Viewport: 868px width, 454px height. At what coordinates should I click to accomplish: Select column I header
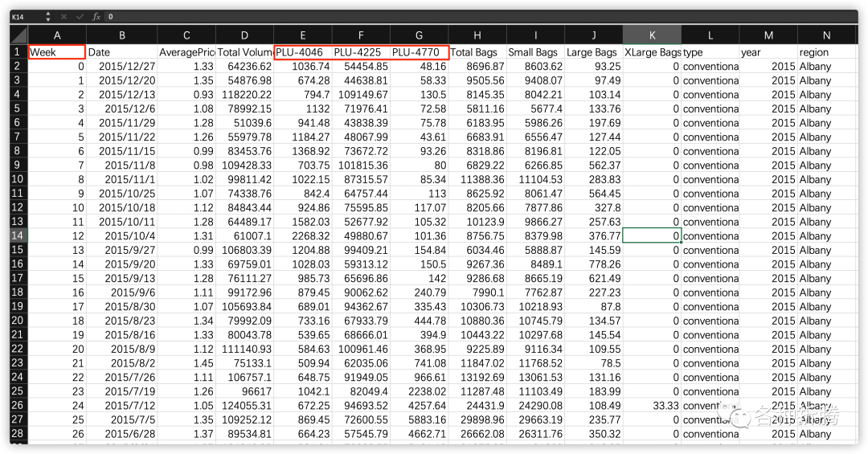(535, 35)
